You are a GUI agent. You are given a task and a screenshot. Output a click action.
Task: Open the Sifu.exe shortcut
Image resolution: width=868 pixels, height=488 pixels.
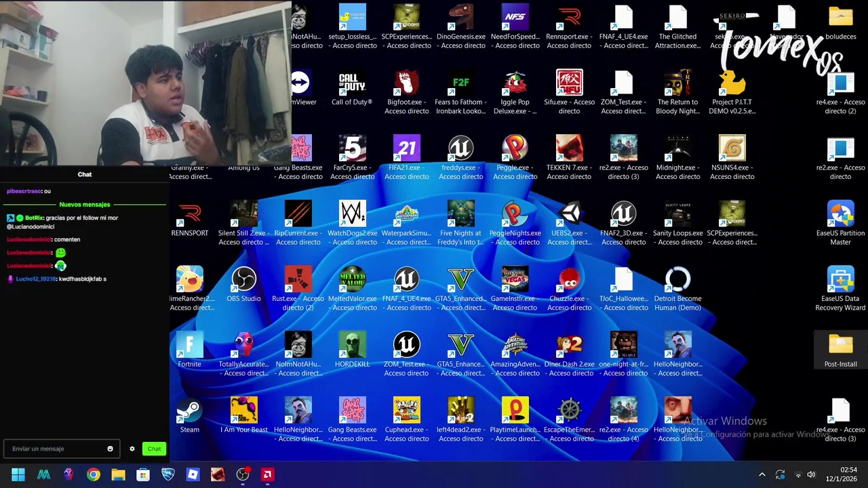pos(570,93)
